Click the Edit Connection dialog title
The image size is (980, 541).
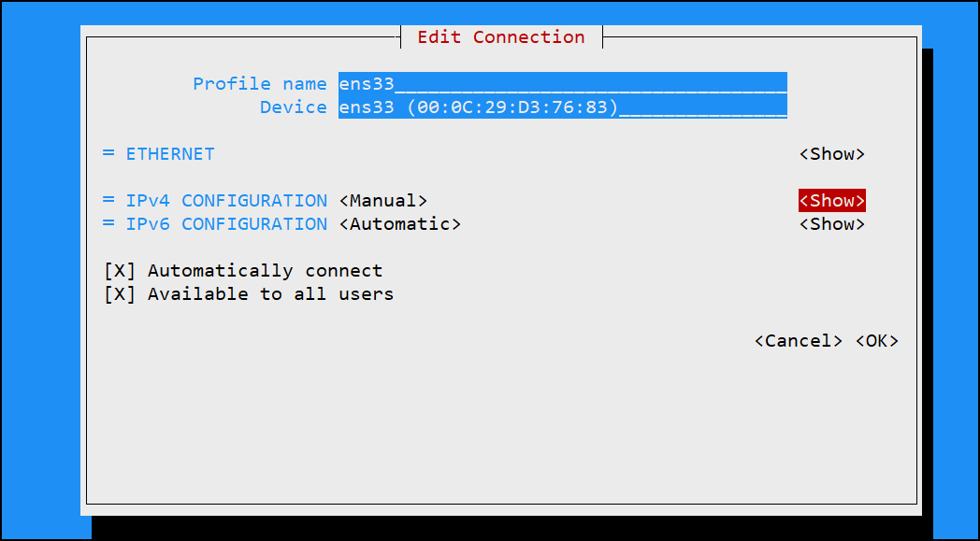[501, 36]
